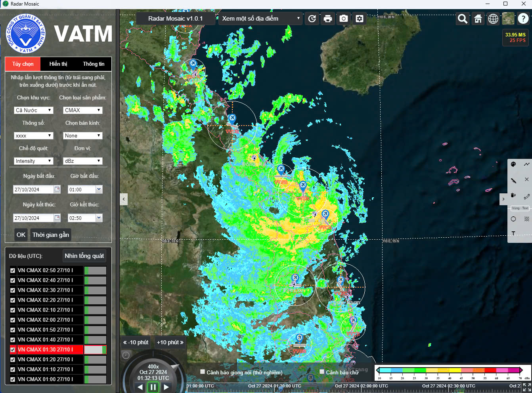The width and height of the screenshot is (532, 393).
Task: Step back with -10 phút button
Action: click(136, 342)
